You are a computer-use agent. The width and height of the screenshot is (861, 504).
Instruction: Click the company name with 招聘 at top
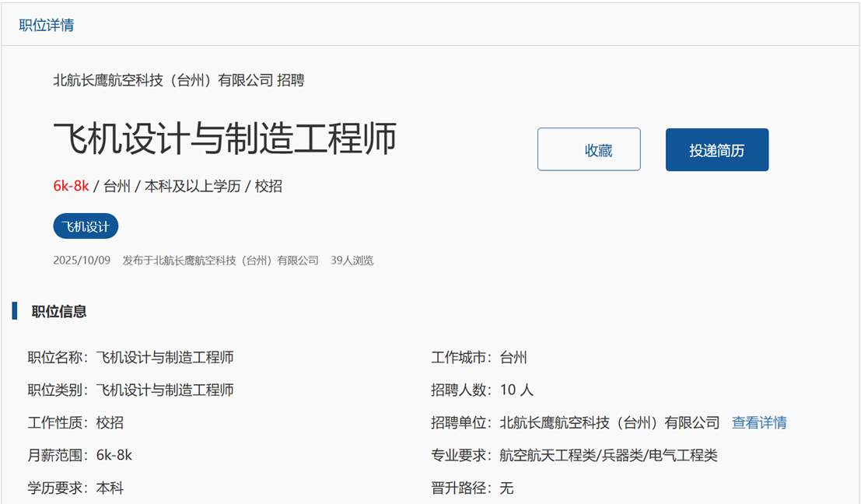pyautogui.click(x=178, y=80)
